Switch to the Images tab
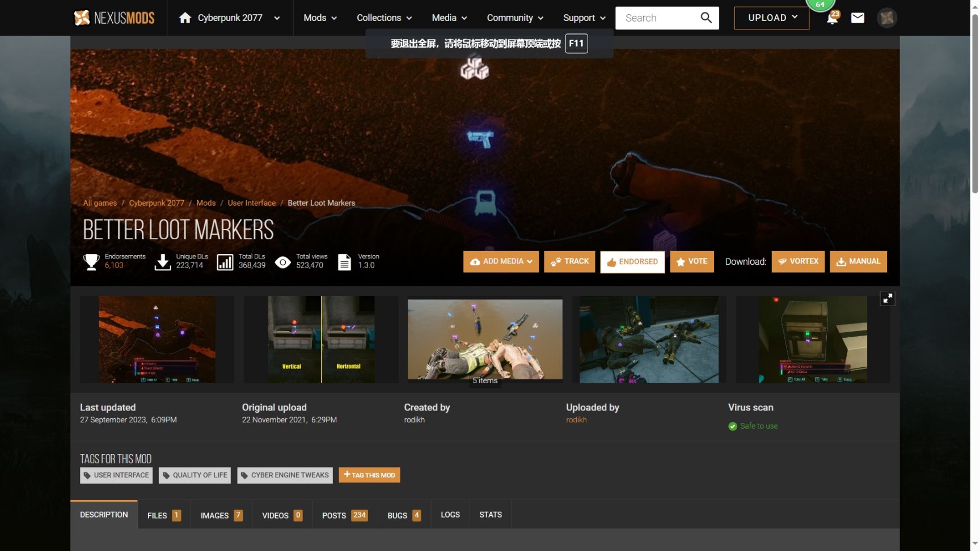 click(221, 515)
